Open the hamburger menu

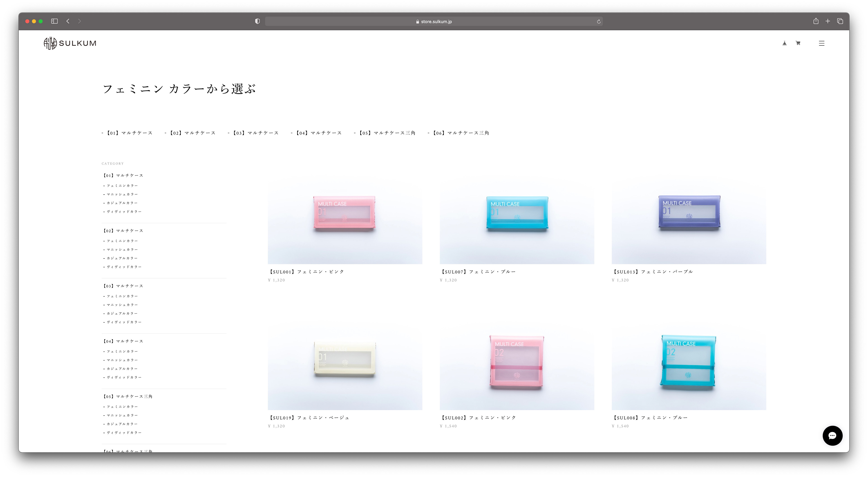coord(821,43)
